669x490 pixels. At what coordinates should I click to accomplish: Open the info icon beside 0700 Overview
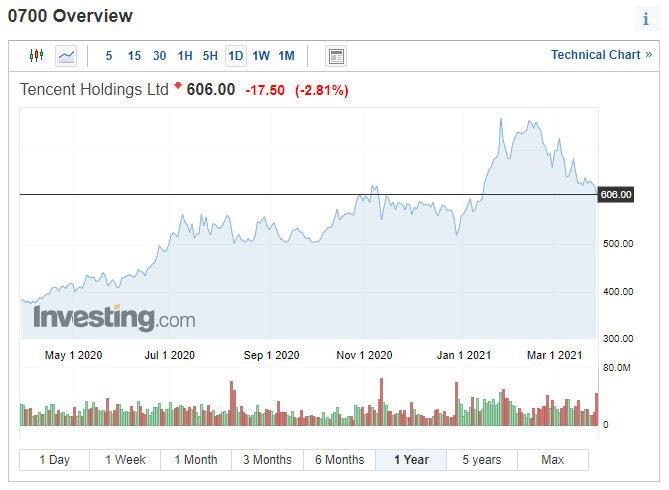(646, 19)
